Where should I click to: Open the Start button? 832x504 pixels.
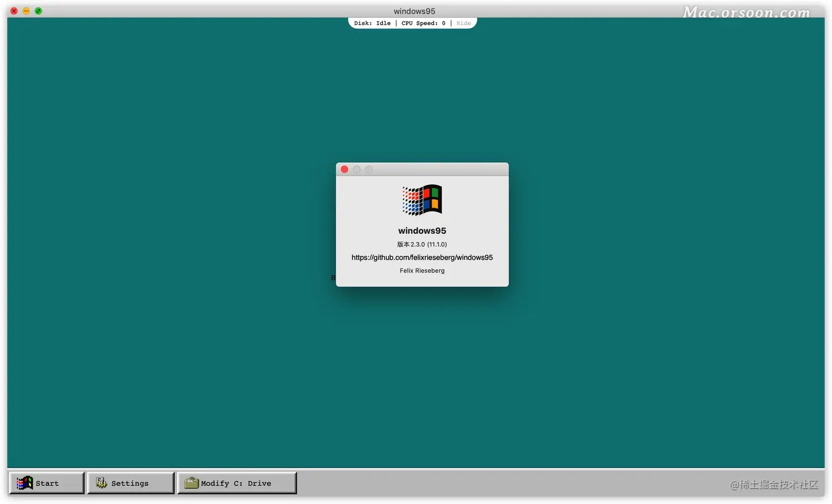point(47,483)
